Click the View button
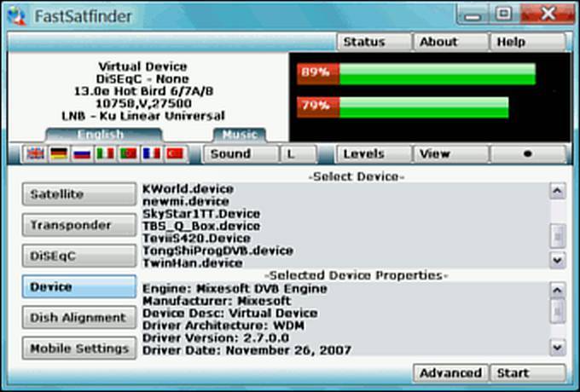580x392 pixels. click(450, 153)
